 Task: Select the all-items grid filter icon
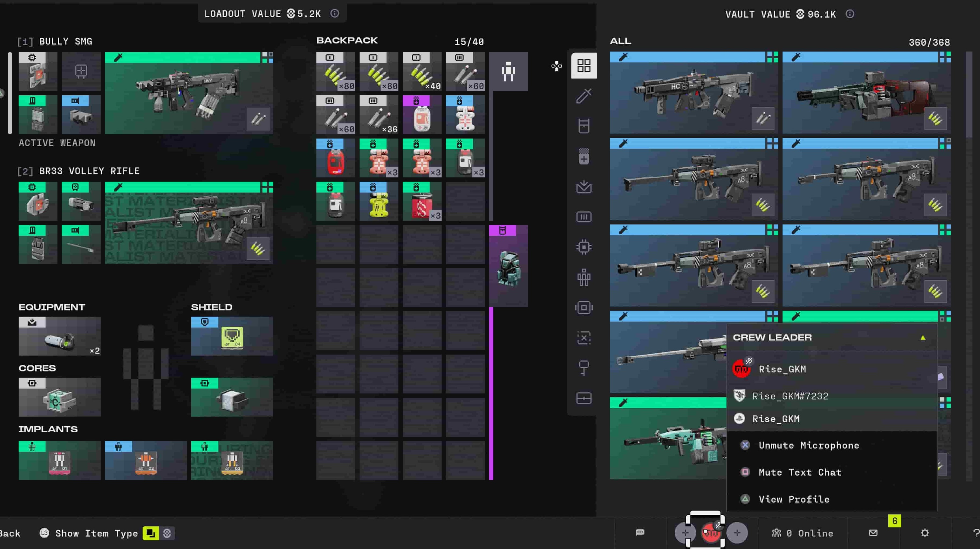pyautogui.click(x=583, y=65)
